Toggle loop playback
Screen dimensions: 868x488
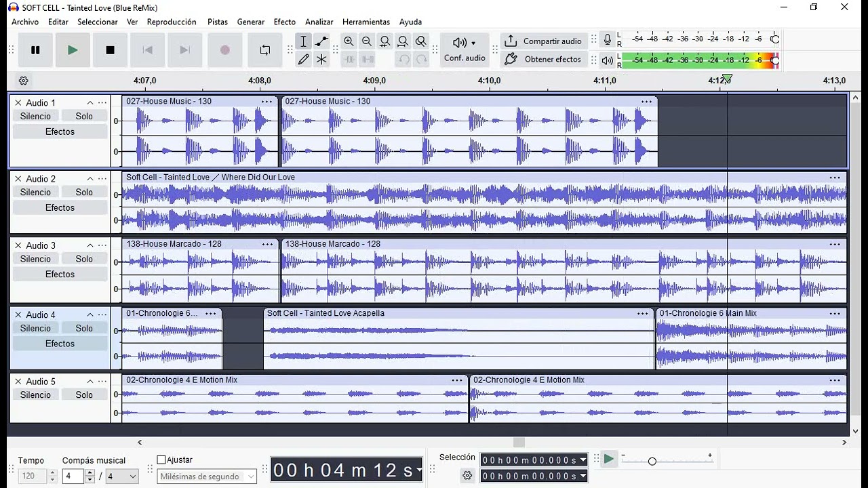(265, 50)
